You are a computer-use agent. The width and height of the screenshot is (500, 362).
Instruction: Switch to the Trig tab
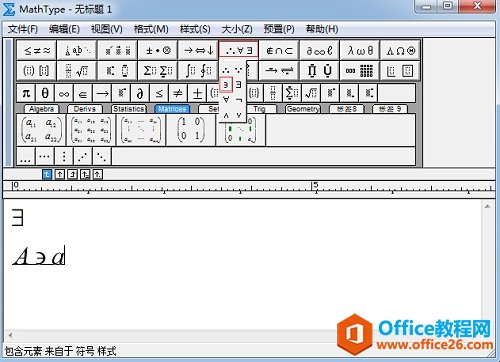pos(260,109)
